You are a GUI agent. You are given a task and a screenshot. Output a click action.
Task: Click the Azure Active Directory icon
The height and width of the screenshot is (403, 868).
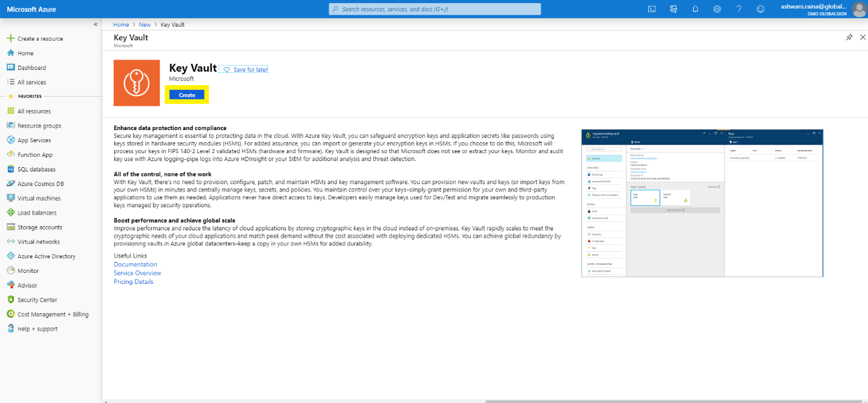tap(10, 257)
